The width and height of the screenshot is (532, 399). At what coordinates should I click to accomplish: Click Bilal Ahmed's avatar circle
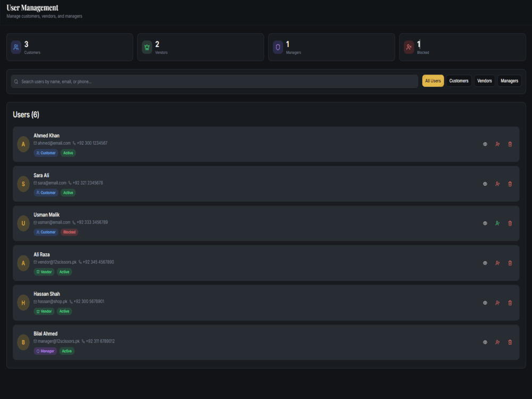click(23, 342)
